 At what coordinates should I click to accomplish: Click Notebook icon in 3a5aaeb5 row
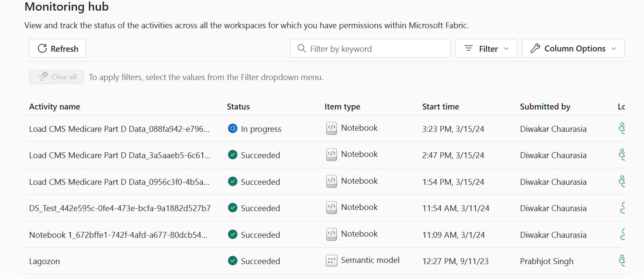point(332,155)
